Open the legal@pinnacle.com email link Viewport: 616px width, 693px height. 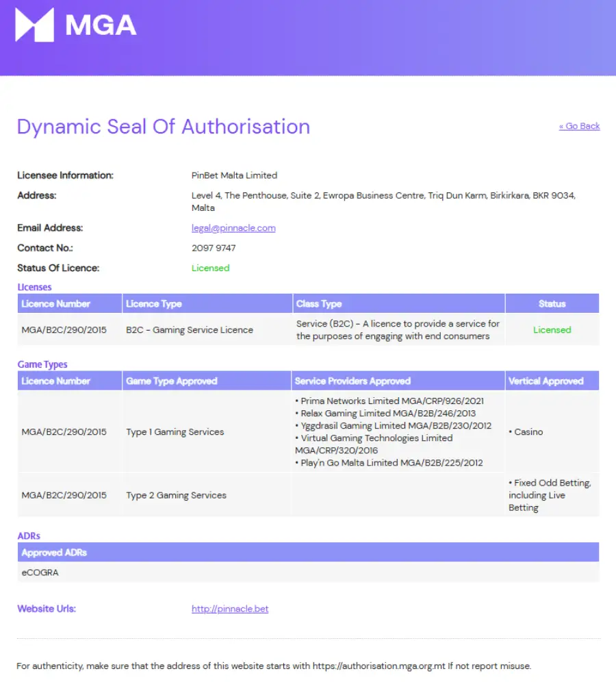[233, 228]
